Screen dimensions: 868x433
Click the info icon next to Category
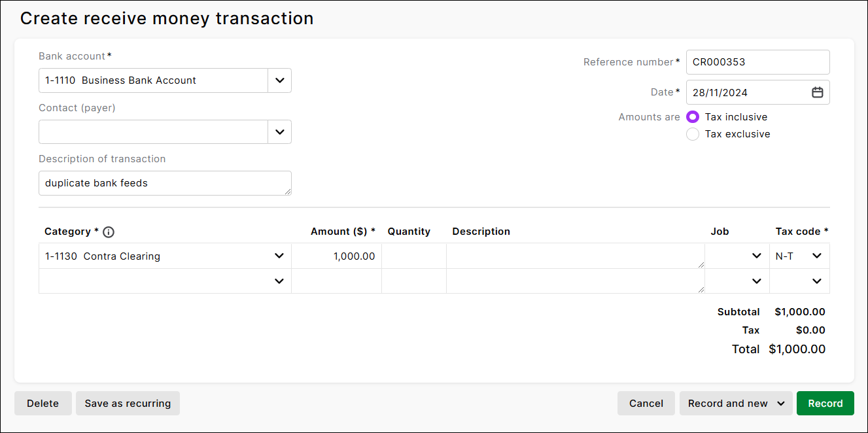[108, 232]
